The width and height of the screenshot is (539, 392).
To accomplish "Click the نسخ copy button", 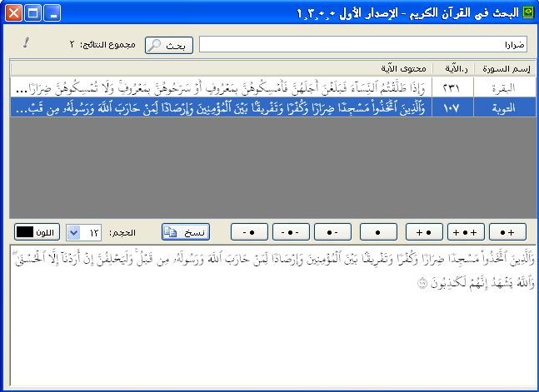I will click(186, 232).
